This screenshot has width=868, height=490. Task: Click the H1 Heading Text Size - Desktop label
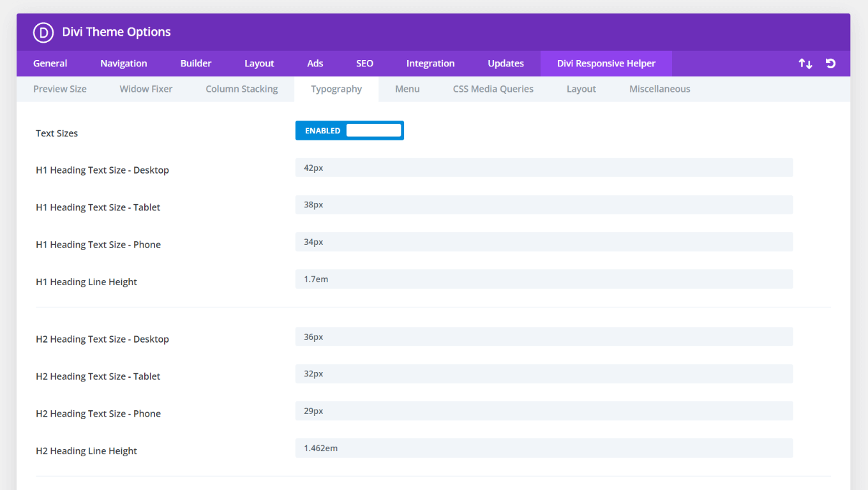click(x=102, y=170)
